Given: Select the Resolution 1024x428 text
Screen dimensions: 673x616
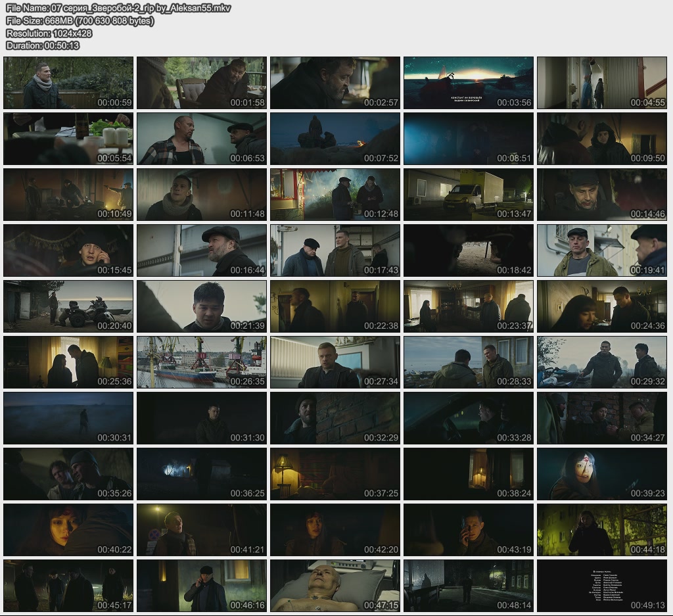Looking at the screenshot, I should tap(49, 34).
